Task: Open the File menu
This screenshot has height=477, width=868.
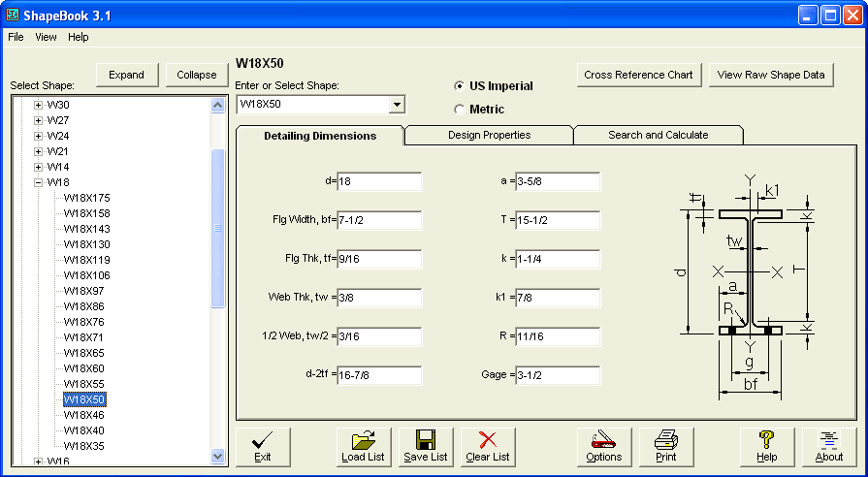Action: [x=16, y=37]
